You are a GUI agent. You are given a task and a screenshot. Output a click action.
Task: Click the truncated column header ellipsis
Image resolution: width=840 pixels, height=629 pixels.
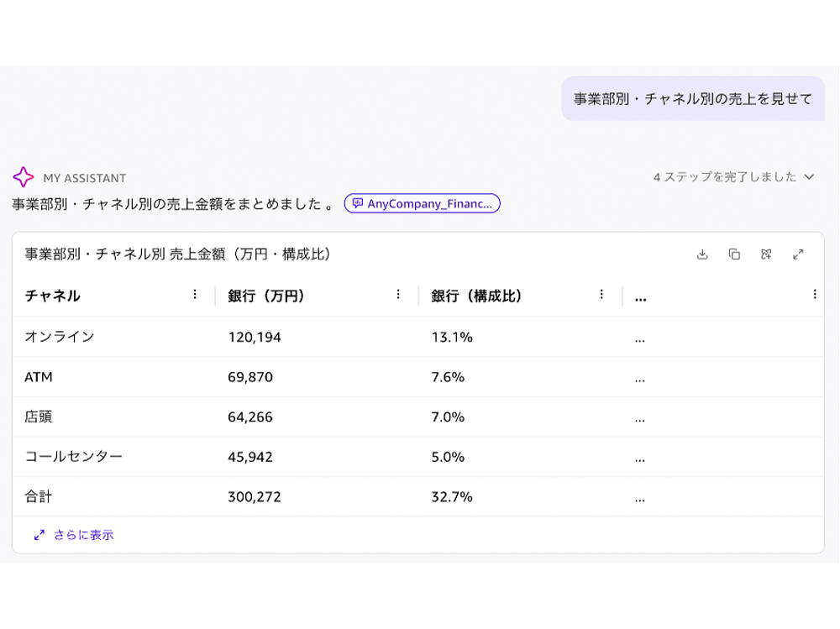pos(641,298)
